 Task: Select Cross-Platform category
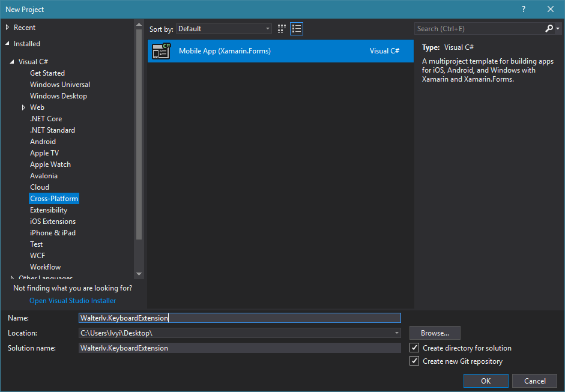click(x=54, y=199)
